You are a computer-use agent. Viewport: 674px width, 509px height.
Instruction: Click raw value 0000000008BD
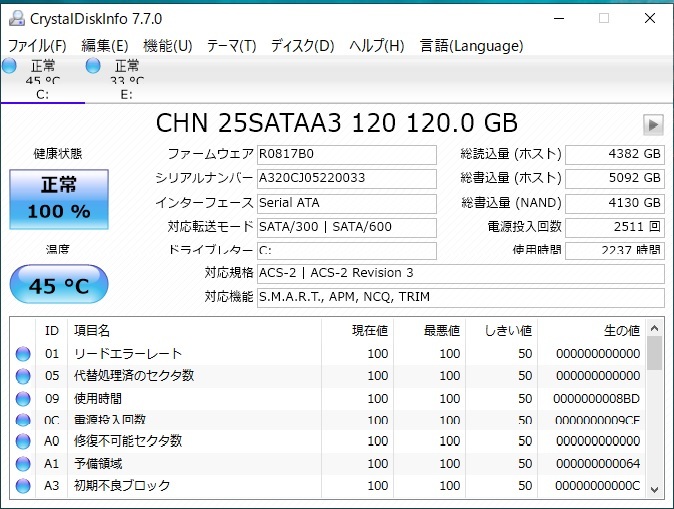tap(597, 399)
